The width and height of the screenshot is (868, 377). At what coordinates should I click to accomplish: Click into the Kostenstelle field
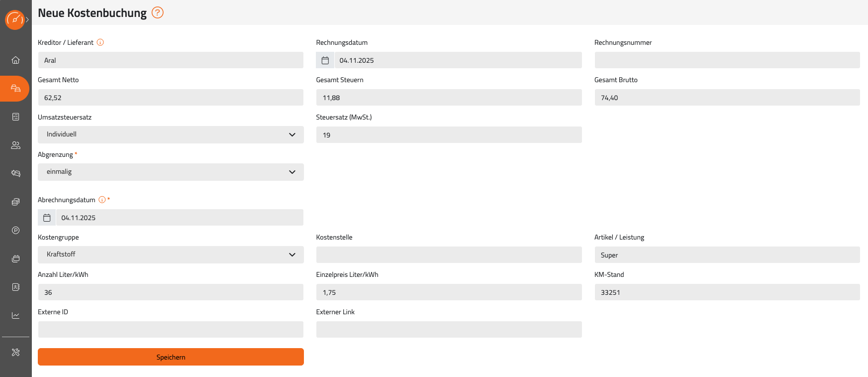pyautogui.click(x=449, y=255)
